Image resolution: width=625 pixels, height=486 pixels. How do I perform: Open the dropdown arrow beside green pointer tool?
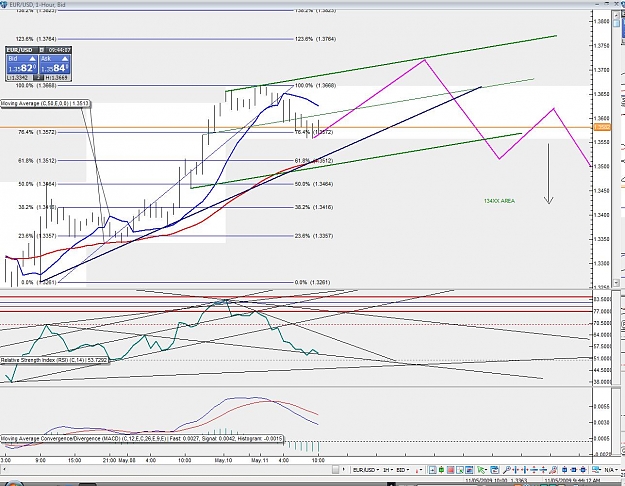(x=487, y=470)
